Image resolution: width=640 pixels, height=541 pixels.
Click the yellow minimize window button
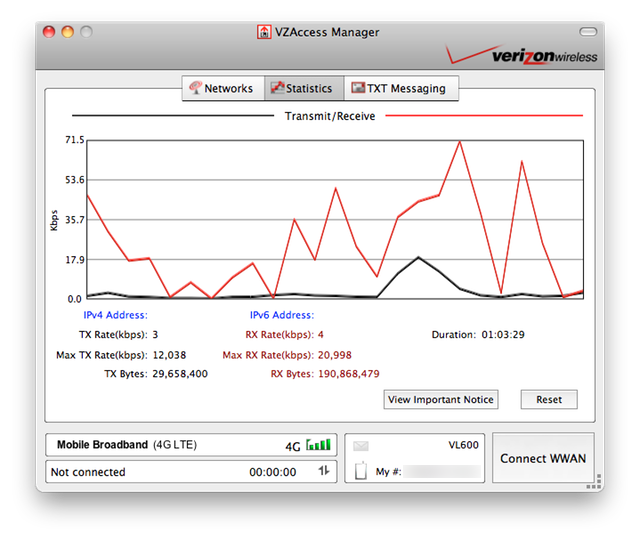(x=68, y=32)
